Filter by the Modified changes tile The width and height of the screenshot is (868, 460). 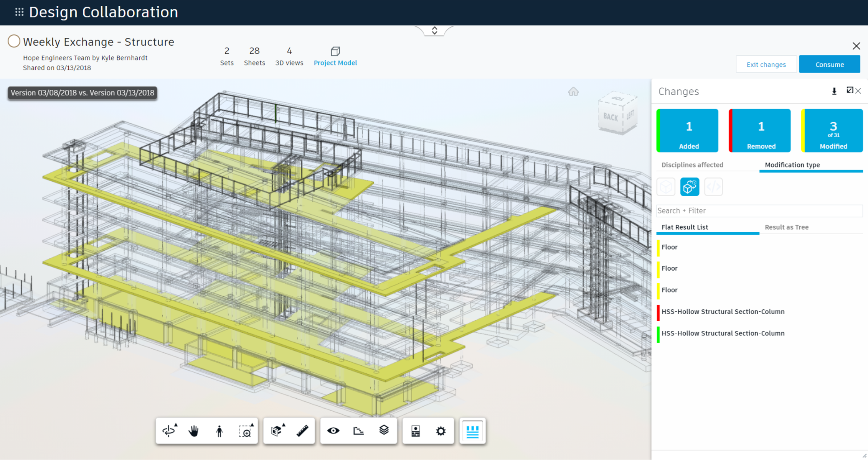point(832,131)
